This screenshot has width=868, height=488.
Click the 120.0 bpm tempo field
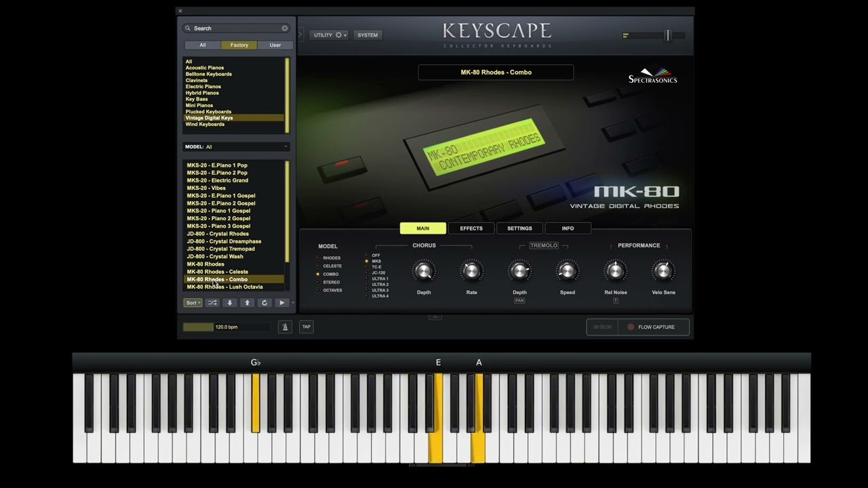point(226,327)
